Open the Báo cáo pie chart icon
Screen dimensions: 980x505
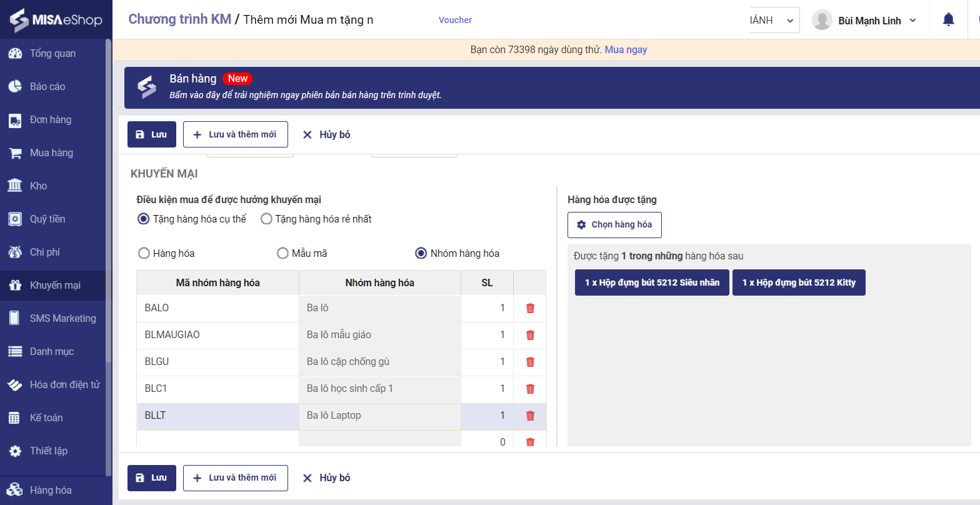[15, 86]
